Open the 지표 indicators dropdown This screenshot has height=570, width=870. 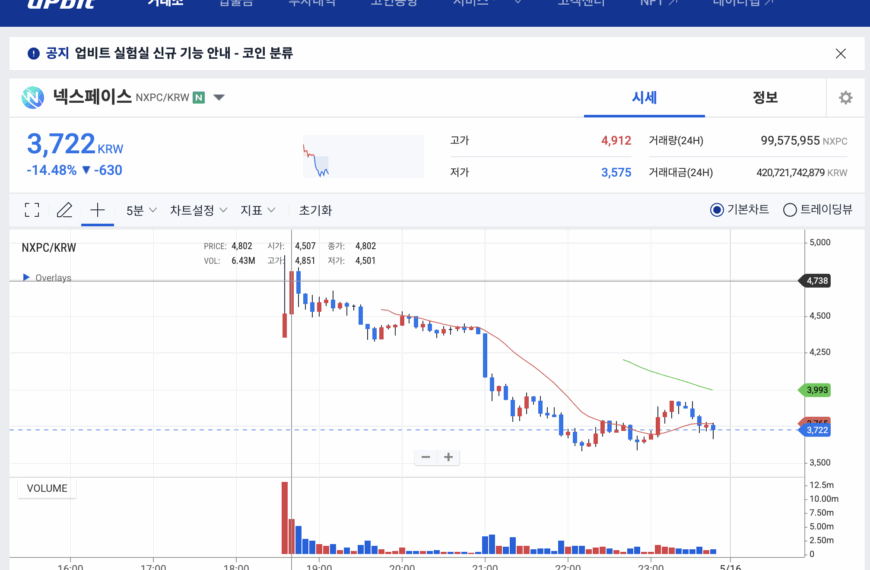pyautogui.click(x=257, y=210)
